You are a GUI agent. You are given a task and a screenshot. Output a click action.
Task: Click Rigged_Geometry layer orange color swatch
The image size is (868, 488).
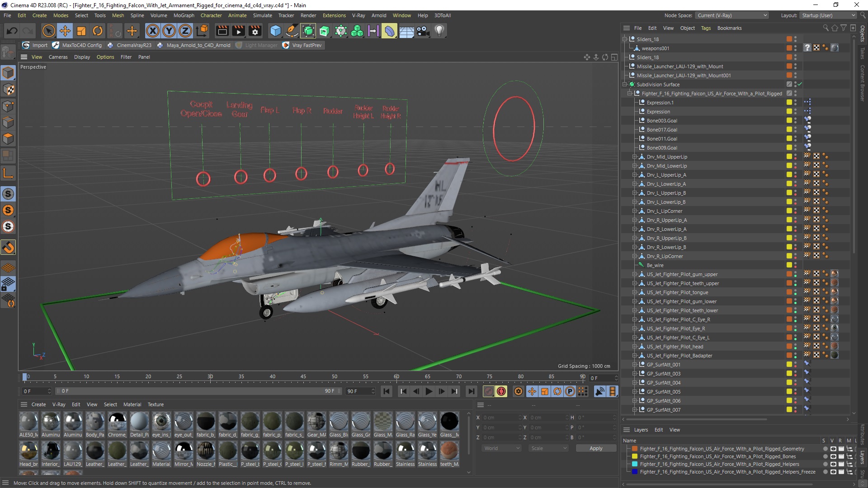635,449
